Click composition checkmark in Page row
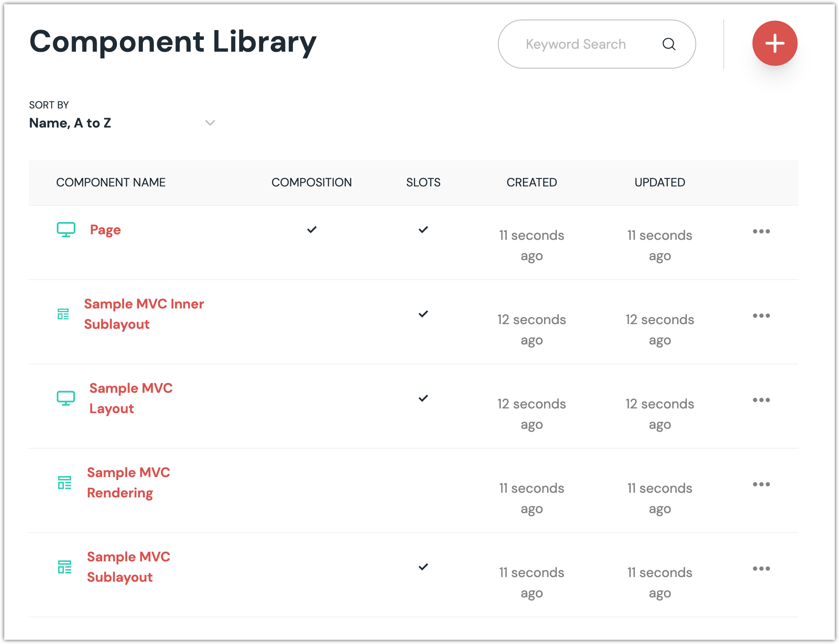 (x=312, y=230)
